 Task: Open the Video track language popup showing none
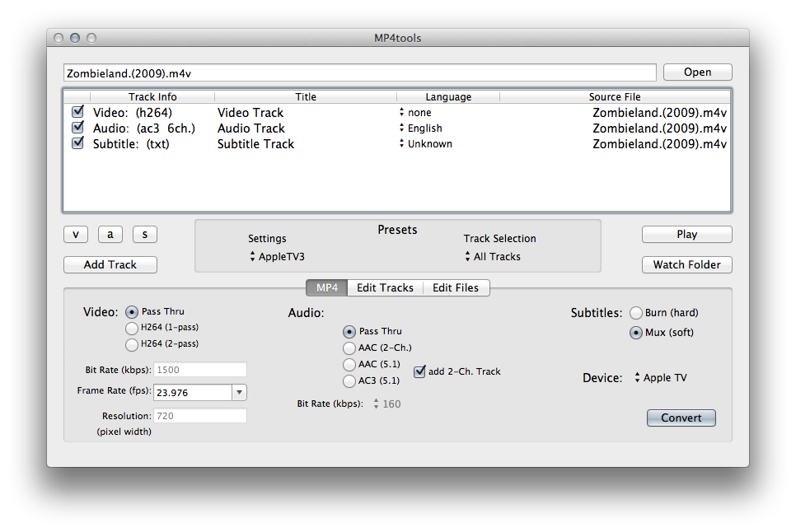pos(415,112)
